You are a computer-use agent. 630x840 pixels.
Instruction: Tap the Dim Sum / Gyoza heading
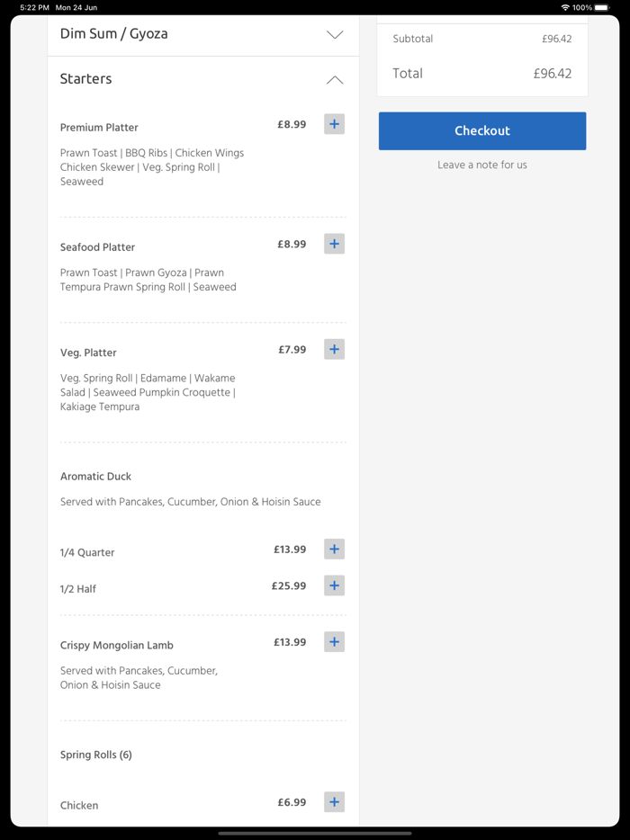[x=114, y=34]
